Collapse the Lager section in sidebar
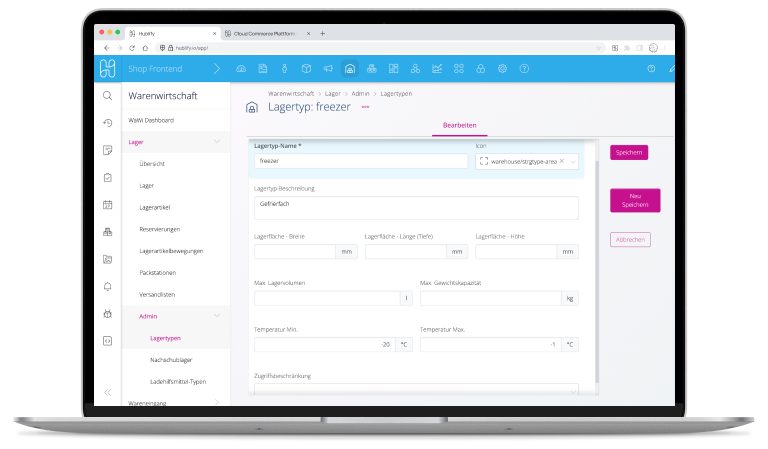 tap(217, 142)
